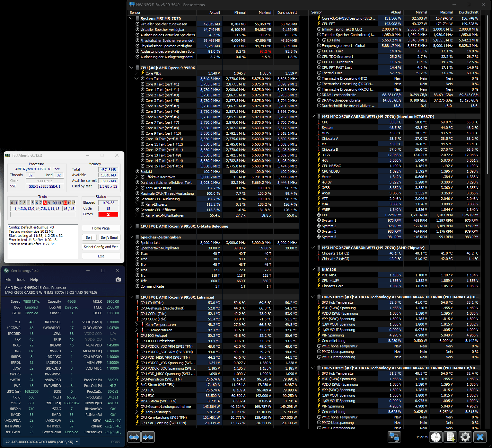Click TestMem5 progress bar

click(x=43, y=215)
